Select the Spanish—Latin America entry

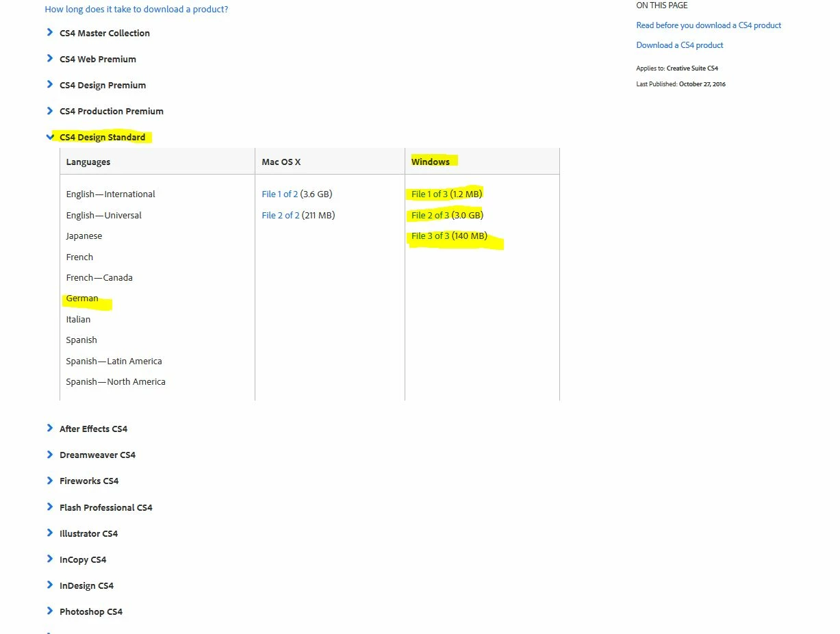click(x=114, y=361)
